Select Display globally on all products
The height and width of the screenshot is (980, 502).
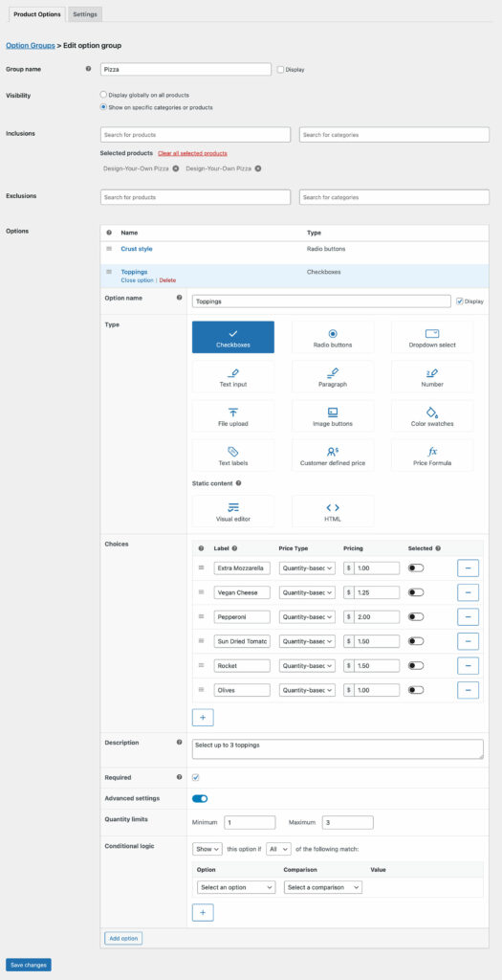103,95
